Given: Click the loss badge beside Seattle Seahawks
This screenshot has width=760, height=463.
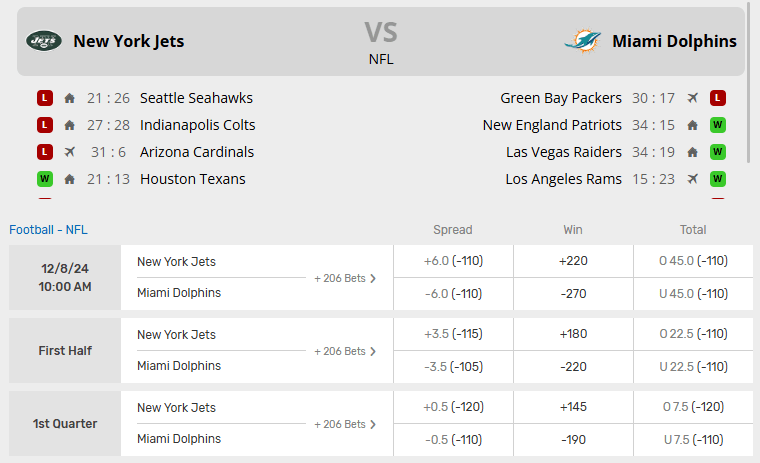Looking at the screenshot, I should [x=44, y=98].
